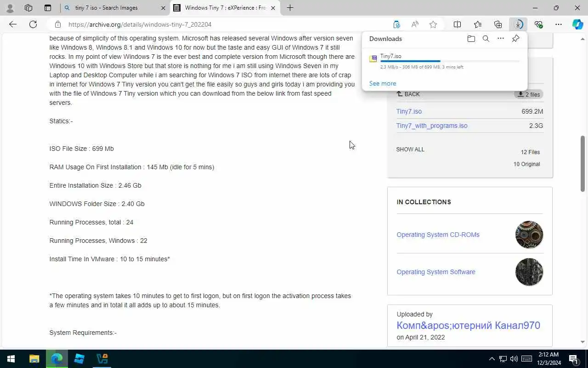Activate Read aloud icon
588x368 pixels.
415,24
